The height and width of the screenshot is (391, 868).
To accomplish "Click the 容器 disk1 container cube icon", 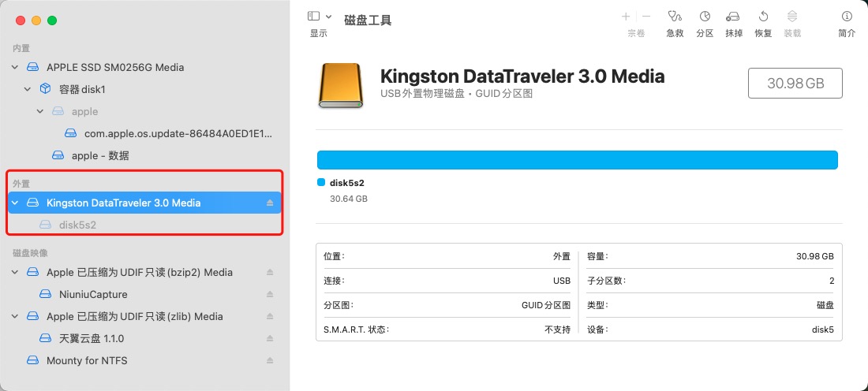I will coord(46,89).
